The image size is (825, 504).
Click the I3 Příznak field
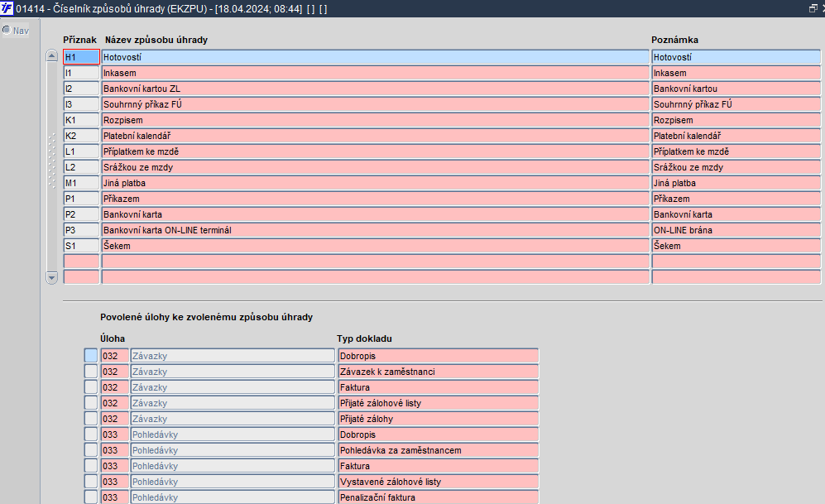(82, 104)
